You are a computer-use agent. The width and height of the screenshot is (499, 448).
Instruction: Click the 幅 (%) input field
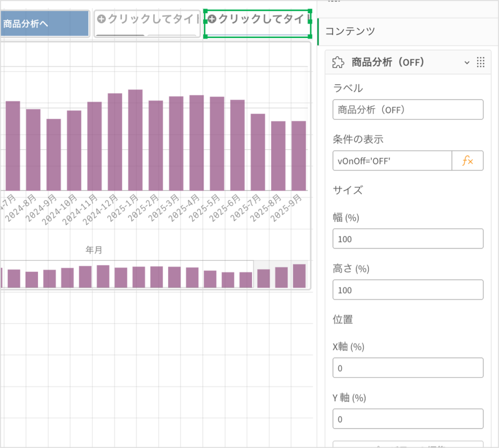coord(407,239)
